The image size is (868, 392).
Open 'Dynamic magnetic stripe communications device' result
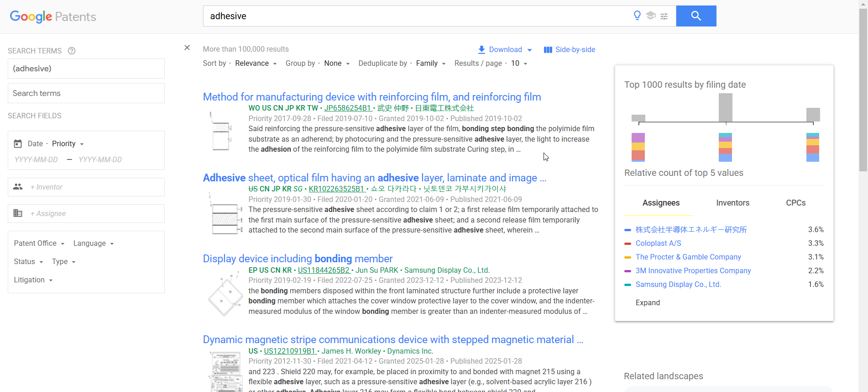393,339
